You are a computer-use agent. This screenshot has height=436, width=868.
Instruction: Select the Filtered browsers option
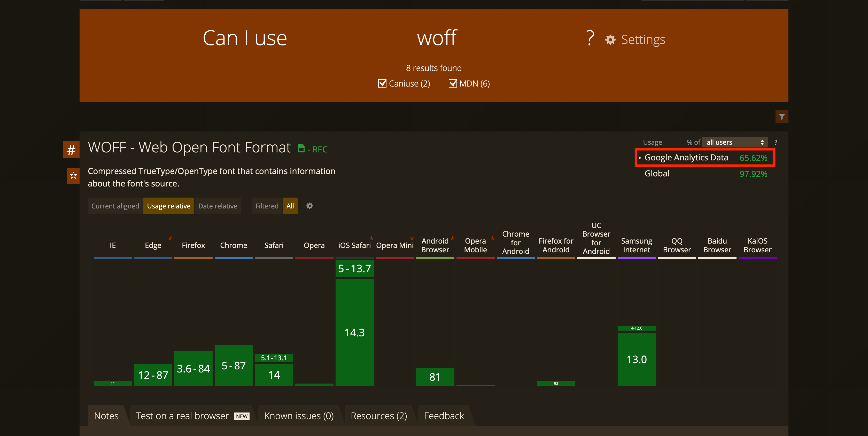(x=267, y=206)
